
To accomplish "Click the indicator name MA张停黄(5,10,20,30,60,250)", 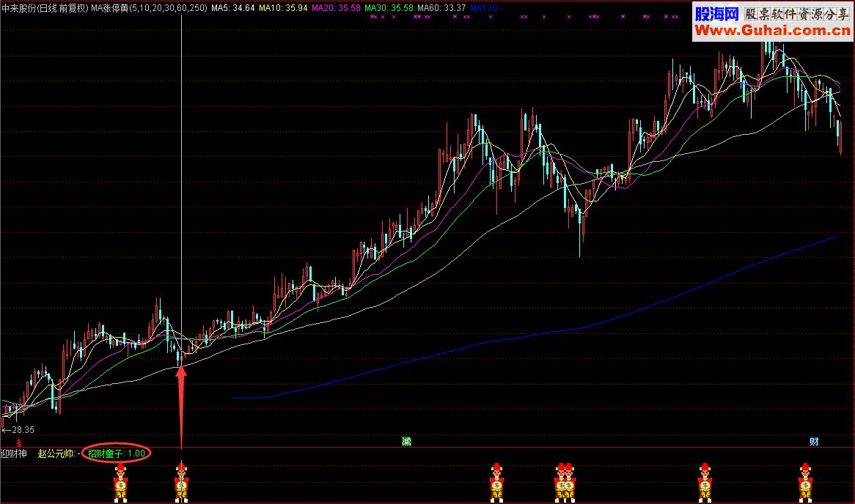I will coord(149,8).
